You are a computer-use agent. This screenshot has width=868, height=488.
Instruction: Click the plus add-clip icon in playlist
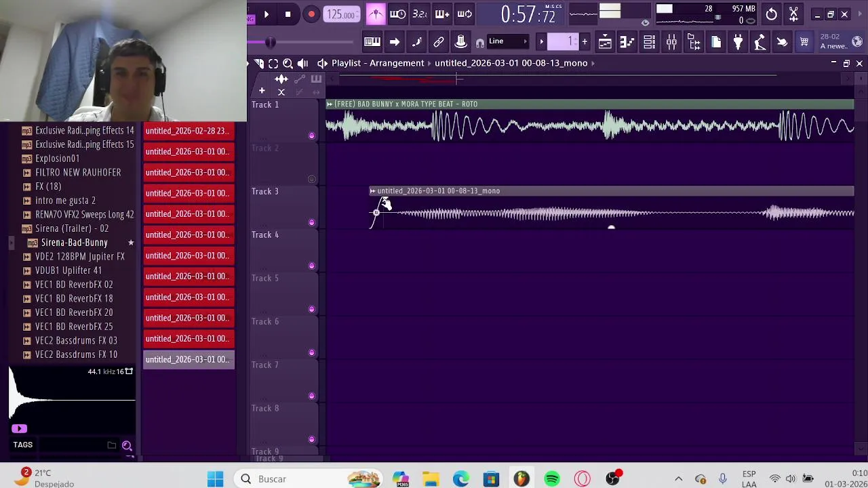click(262, 91)
